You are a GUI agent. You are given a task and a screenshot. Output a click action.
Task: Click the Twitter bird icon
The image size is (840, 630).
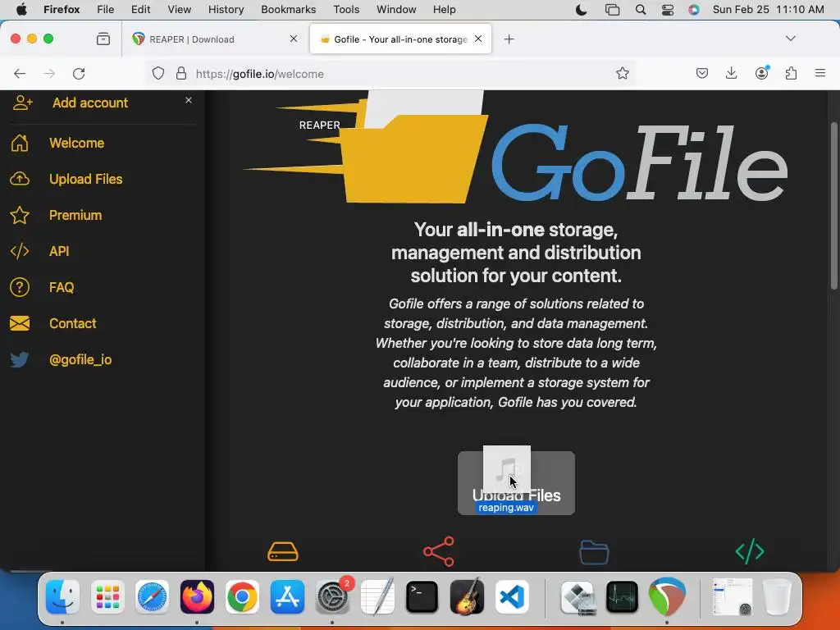point(20,359)
